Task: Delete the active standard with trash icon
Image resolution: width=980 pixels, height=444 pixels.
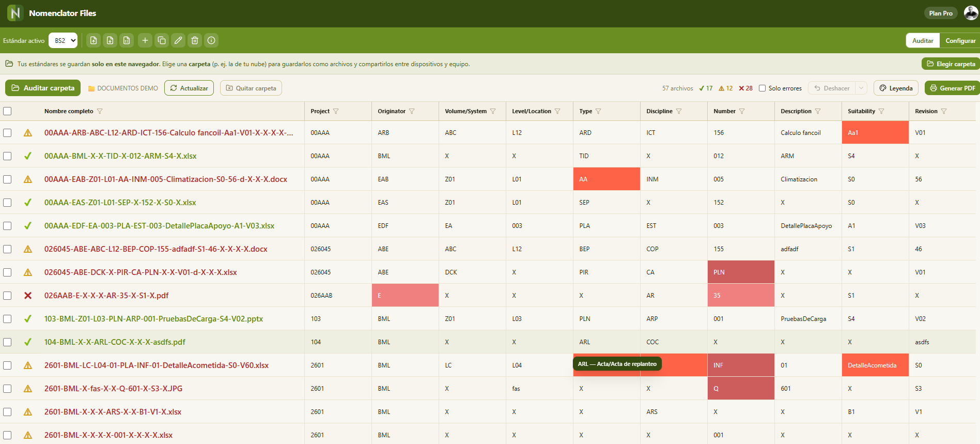Action: [x=195, y=40]
